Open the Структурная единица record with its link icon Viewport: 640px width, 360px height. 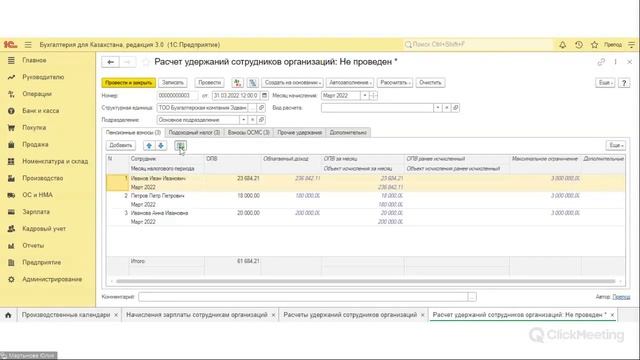(x=261, y=108)
